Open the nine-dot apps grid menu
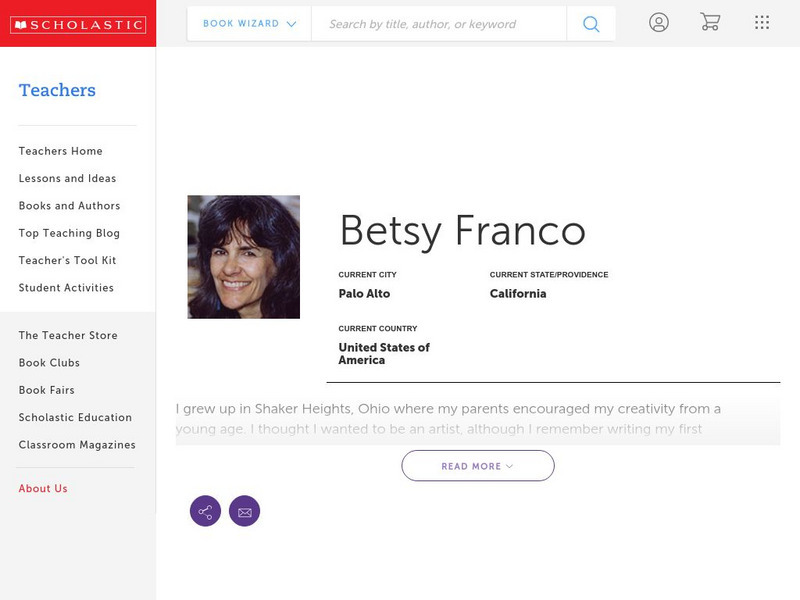 [762, 23]
